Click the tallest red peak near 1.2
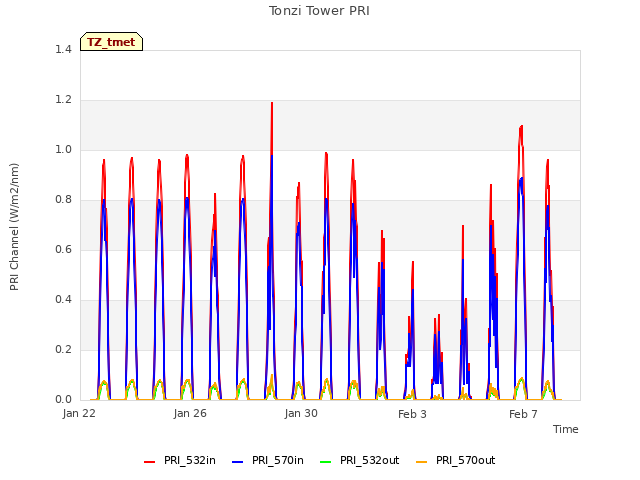640x480 pixels. tap(272, 103)
